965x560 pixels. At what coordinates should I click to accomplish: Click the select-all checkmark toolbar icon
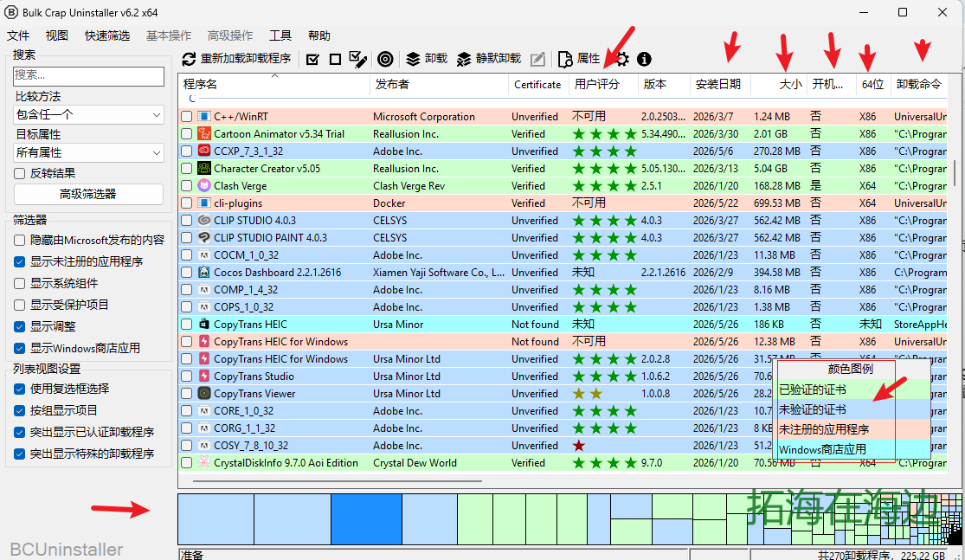tap(312, 59)
